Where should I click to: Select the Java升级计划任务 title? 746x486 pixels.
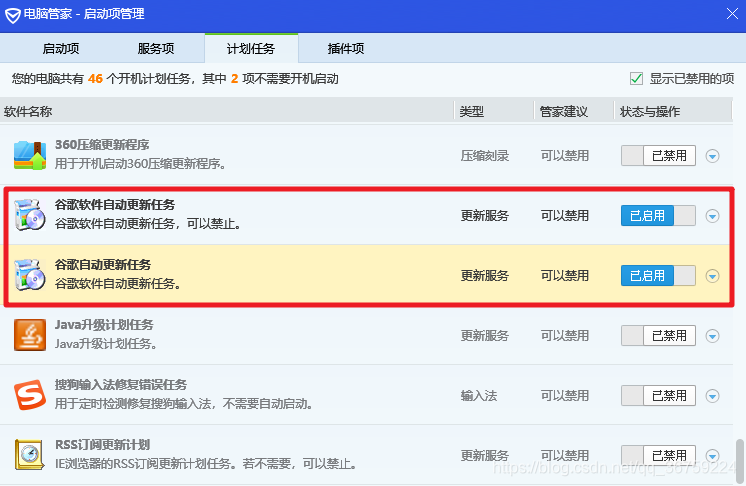tap(104, 325)
